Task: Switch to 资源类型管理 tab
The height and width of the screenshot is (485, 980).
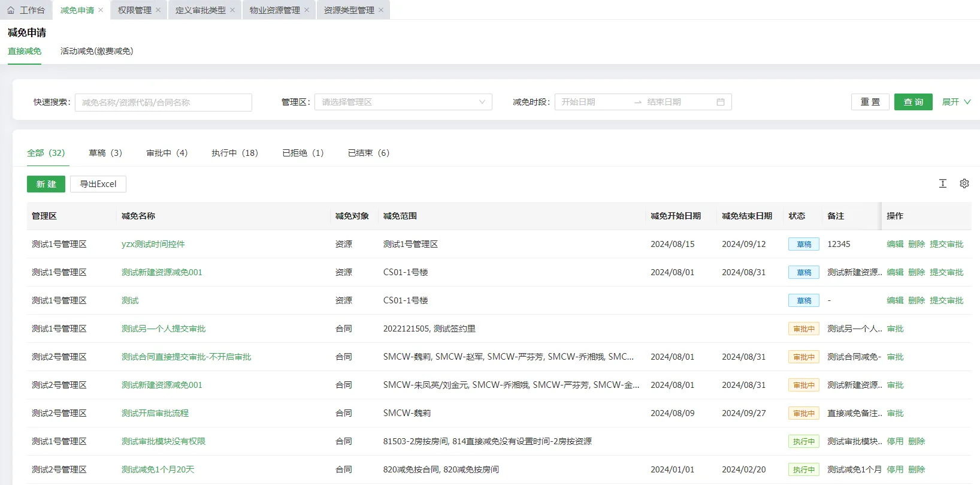Action: pos(349,10)
